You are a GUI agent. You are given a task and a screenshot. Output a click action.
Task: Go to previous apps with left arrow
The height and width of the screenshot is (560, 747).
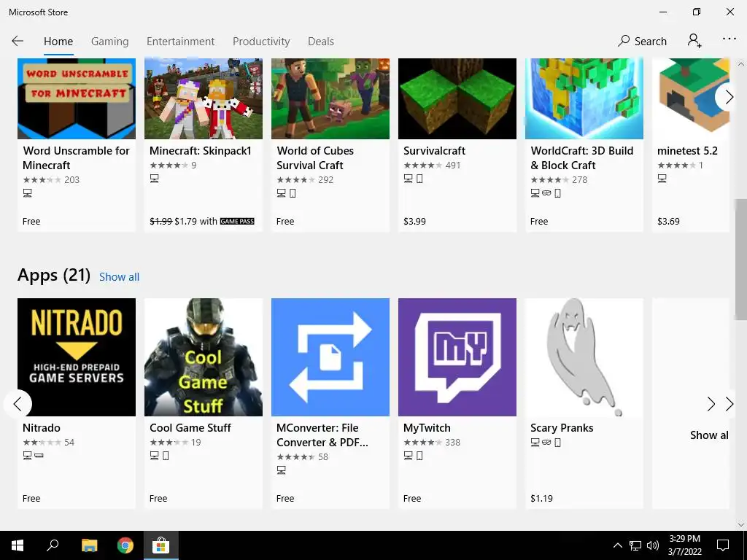[x=18, y=404]
